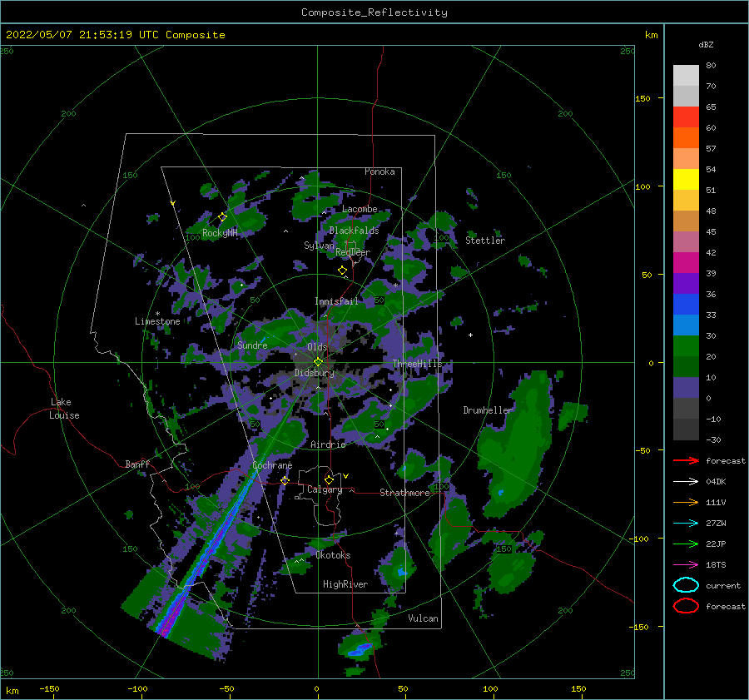Click the red 'forecast' ellipse icon
Viewport: 749px width, 700px height.
pos(686,606)
